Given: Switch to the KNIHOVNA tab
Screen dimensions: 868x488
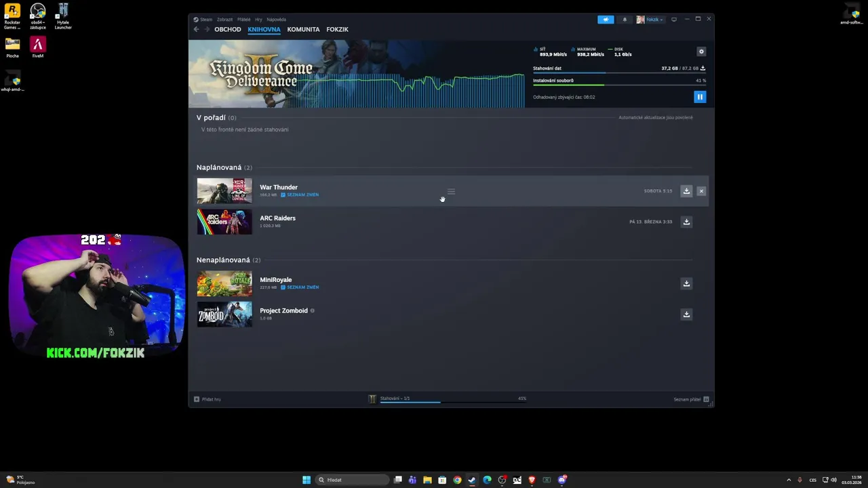Looking at the screenshot, I should click(264, 30).
